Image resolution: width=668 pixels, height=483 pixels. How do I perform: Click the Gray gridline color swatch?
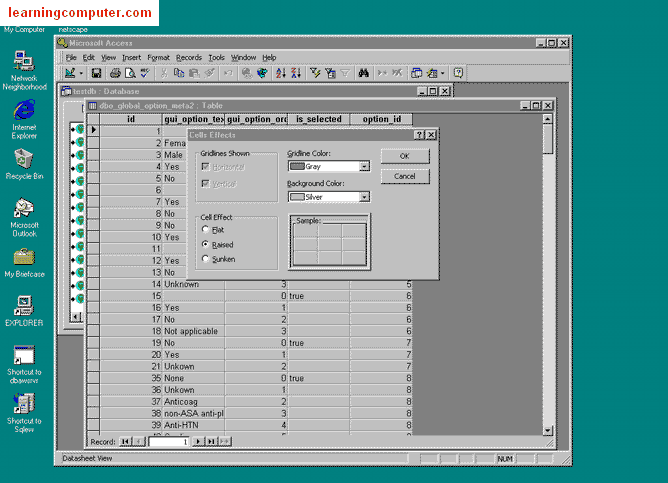tap(297, 167)
